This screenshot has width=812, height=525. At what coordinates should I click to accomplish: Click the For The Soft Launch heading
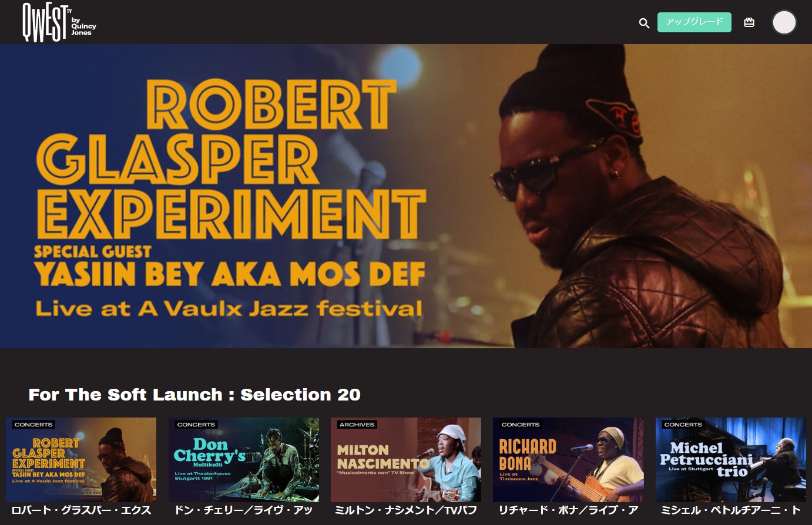pyautogui.click(x=194, y=395)
